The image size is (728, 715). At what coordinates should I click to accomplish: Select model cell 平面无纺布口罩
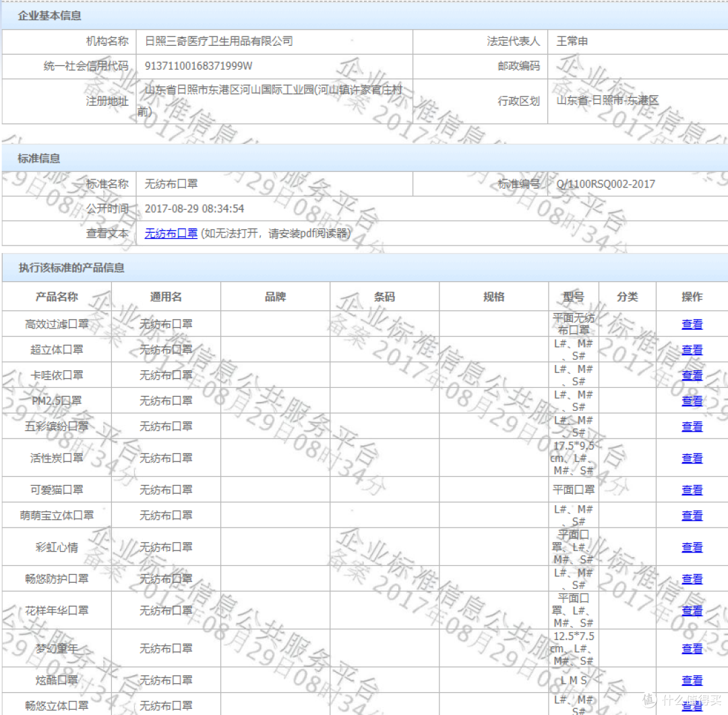(574, 324)
